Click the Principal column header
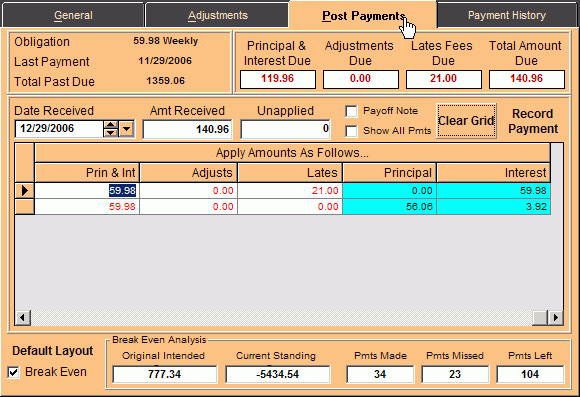 tap(390, 173)
